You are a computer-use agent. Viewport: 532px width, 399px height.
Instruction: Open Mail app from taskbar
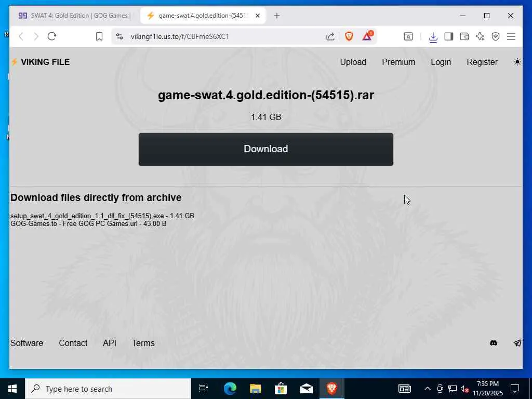point(306,389)
